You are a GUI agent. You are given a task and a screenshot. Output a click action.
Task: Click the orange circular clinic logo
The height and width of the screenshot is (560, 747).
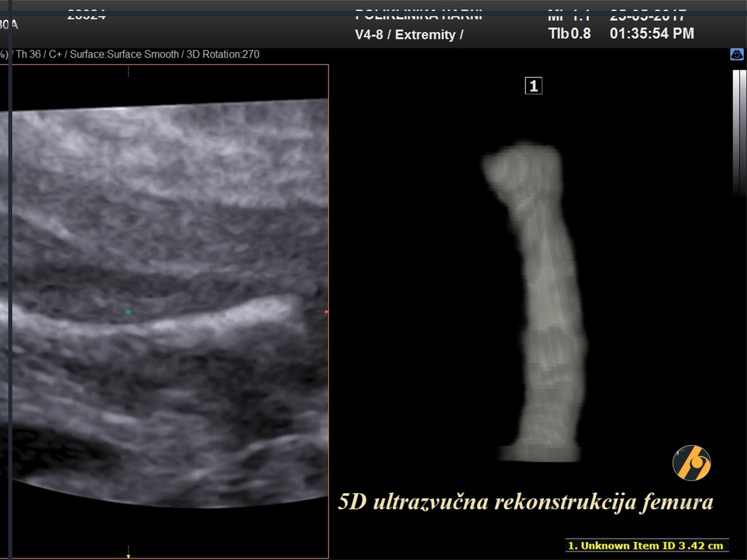[x=691, y=463]
